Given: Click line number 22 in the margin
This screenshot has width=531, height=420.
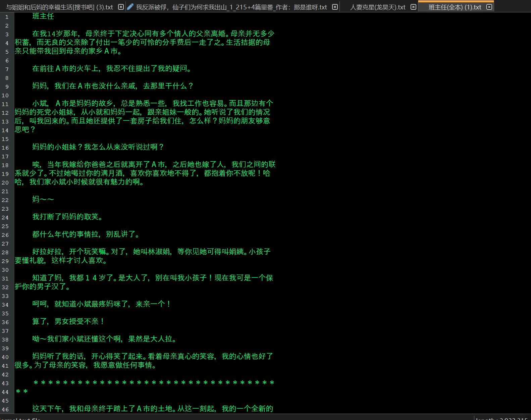Looking at the screenshot, I should pyautogui.click(x=5, y=200).
